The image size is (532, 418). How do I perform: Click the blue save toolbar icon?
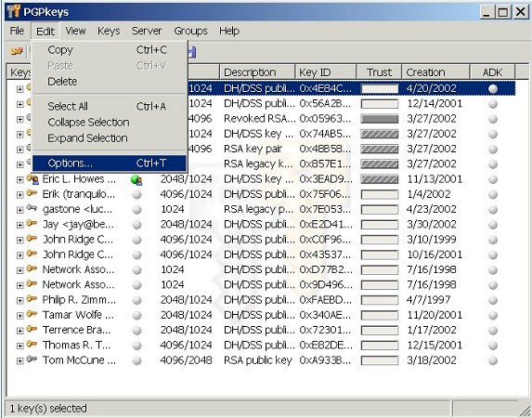coord(192,52)
